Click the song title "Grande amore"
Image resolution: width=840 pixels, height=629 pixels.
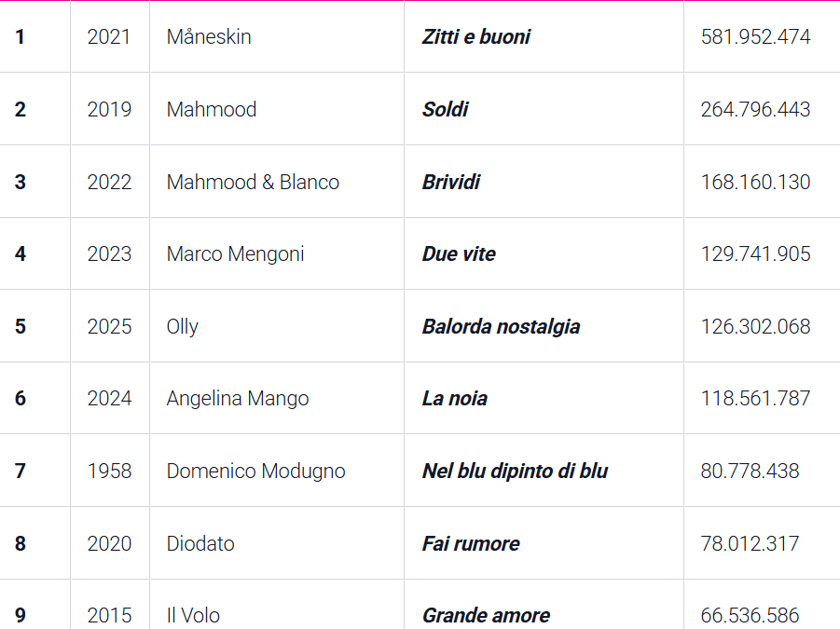[486, 616]
